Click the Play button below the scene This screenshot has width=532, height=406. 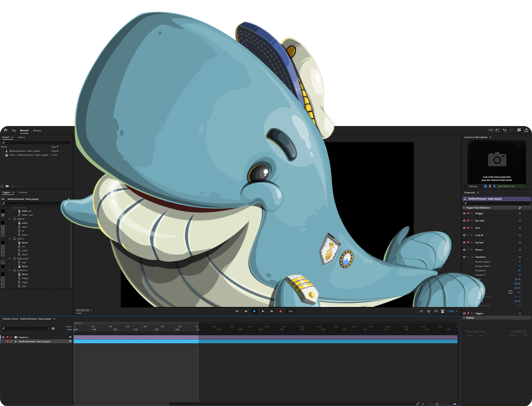click(x=263, y=311)
